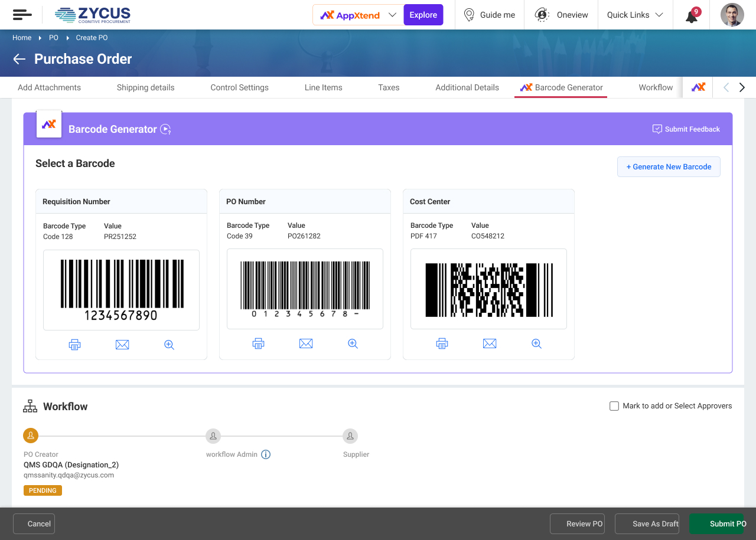Switch to the Shipping details tab
Image resolution: width=756 pixels, height=540 pixels.
[x=146, y=87]
